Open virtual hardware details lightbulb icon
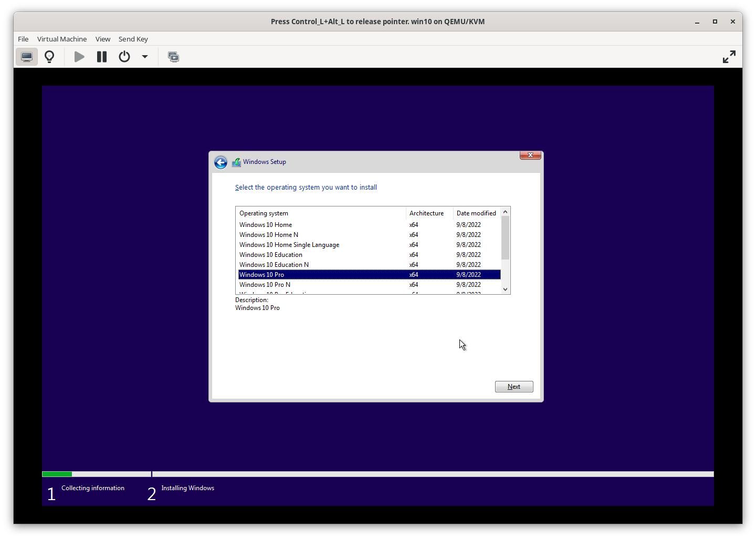 (x=49, y=57)
